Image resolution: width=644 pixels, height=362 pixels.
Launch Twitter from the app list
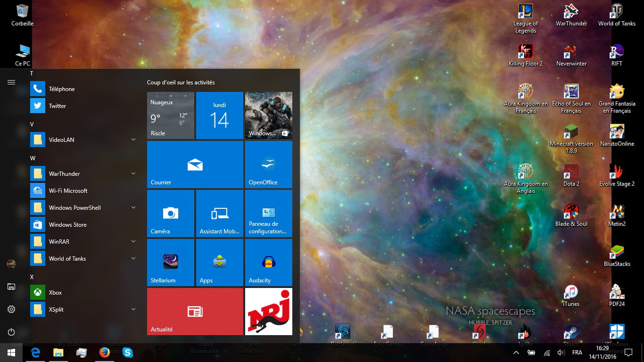tap(84, 106)
